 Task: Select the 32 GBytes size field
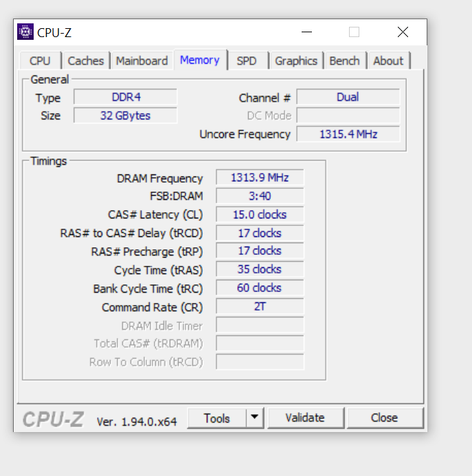point(126,115)
